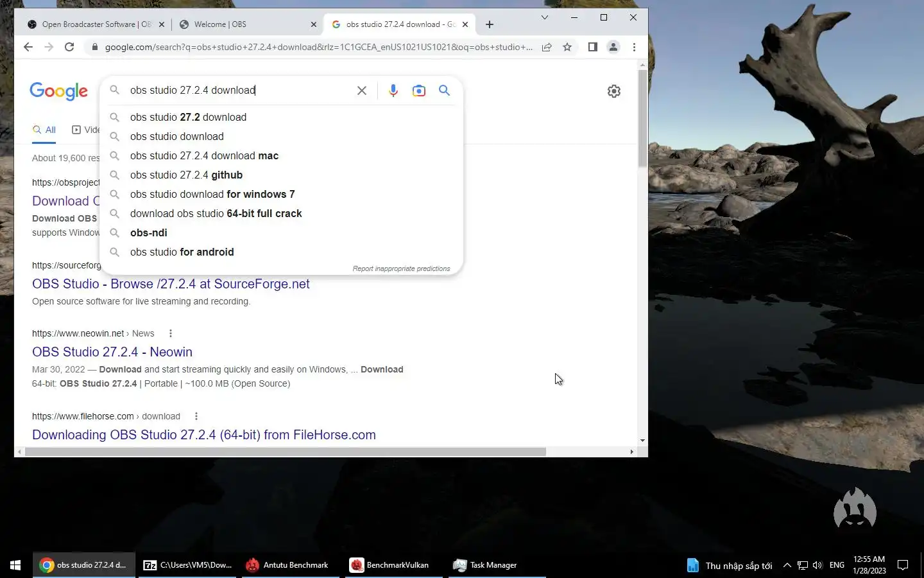Click the forward navigation arrow
Viewport: 924px width, 578px height.
(x=49, y=47)
